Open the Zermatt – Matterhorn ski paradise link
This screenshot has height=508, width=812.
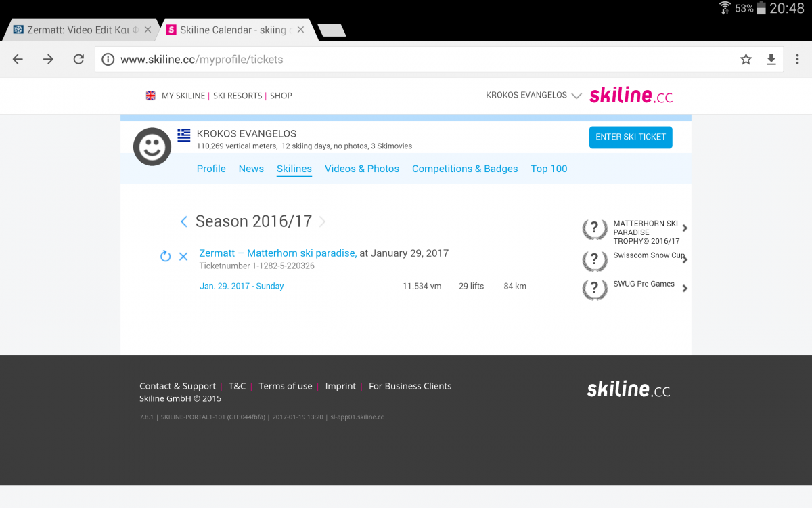click(x=277, y=253)
